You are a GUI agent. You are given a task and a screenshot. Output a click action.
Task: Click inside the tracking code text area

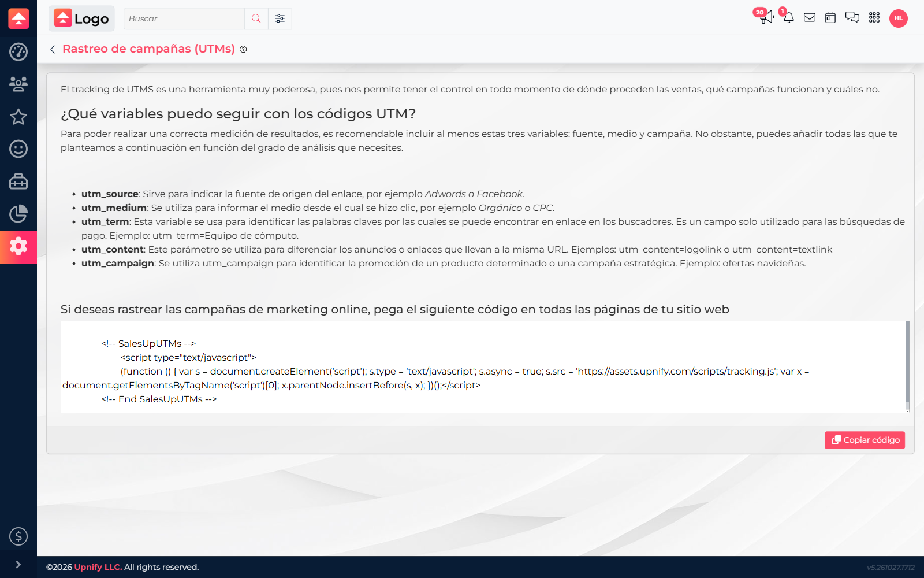coord(483,367)
